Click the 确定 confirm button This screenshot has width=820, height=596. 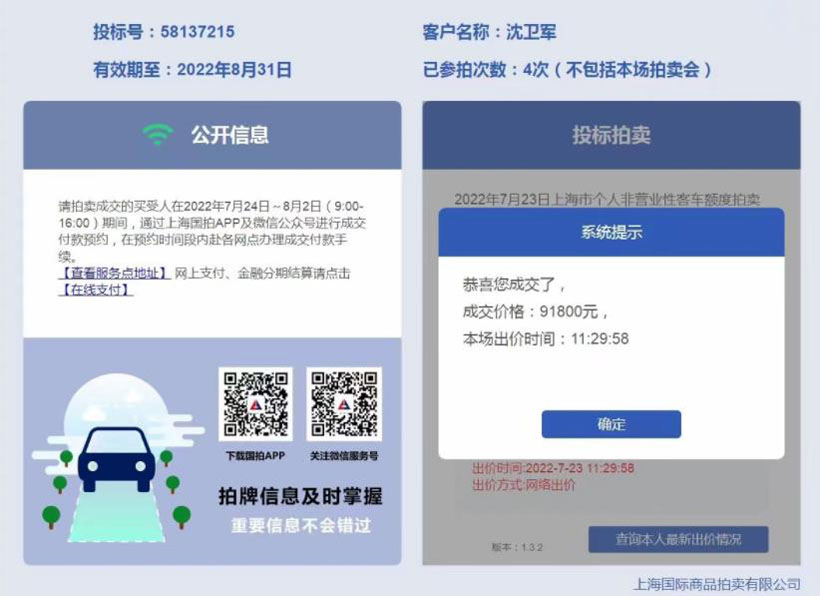pos(611,424)
